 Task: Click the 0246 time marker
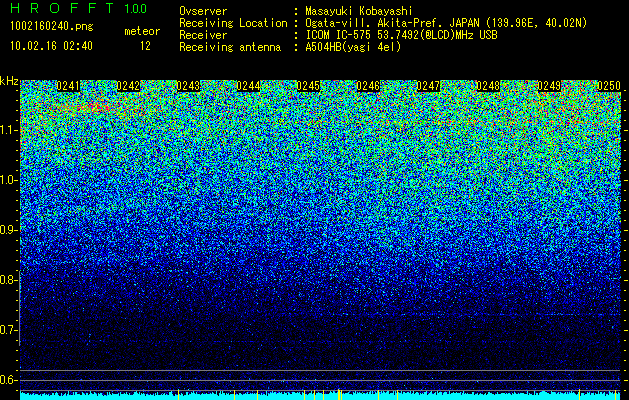(x=368, y=86)
